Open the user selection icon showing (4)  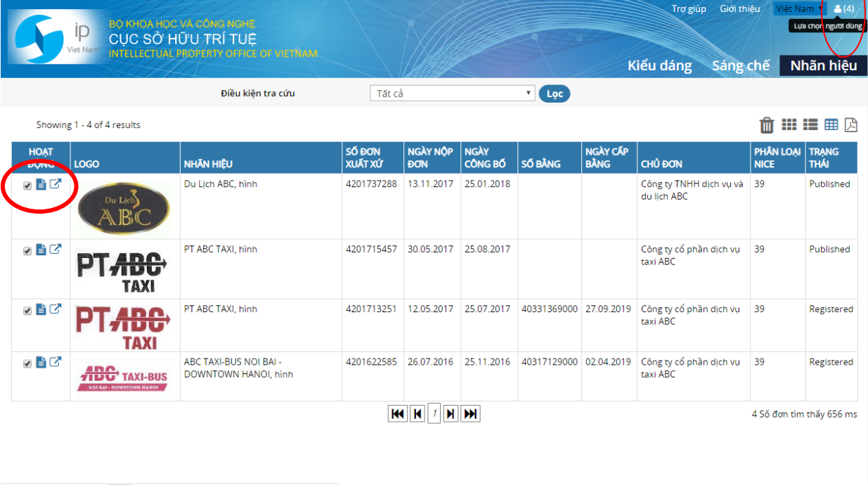844,9
